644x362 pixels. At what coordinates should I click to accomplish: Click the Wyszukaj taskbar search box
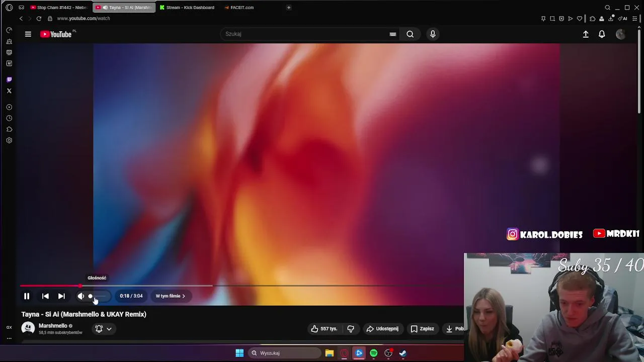point(284,353)
